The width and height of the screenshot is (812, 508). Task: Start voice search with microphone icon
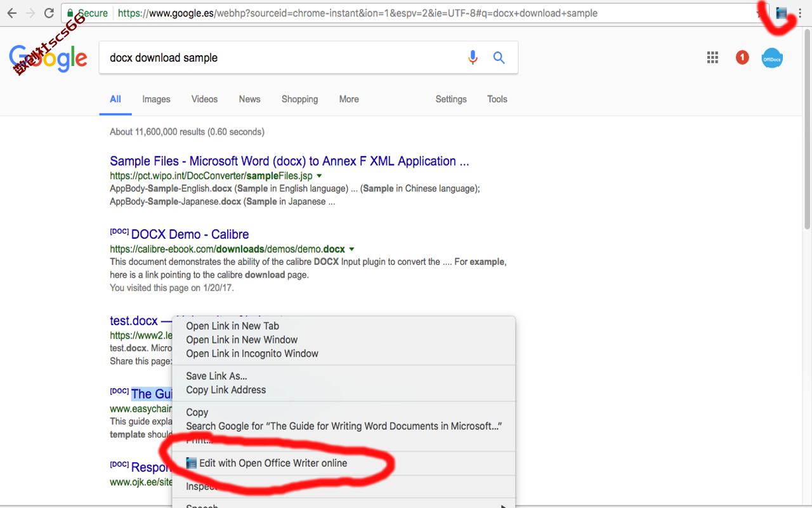[473, 58]
